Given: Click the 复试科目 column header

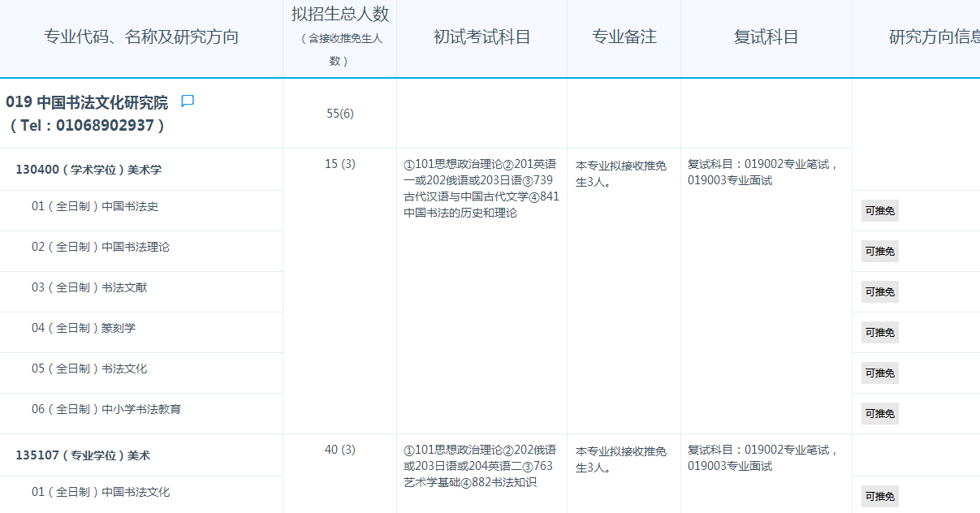Looking at the screenshot, I should 766,37.
